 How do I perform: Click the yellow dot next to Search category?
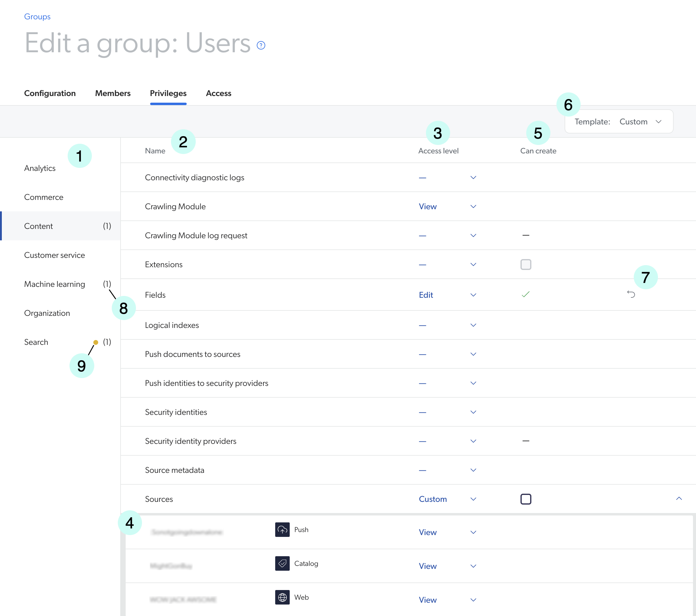(96, 342)
